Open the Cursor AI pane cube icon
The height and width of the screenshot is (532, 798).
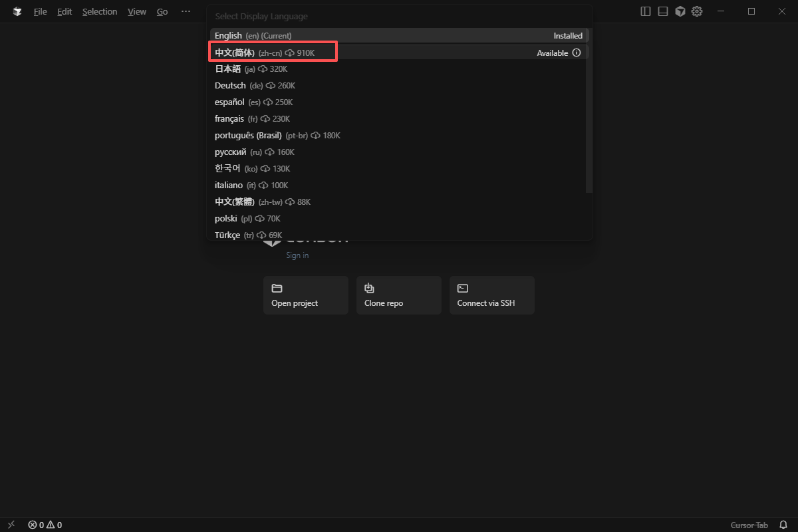tap(680, 11)
